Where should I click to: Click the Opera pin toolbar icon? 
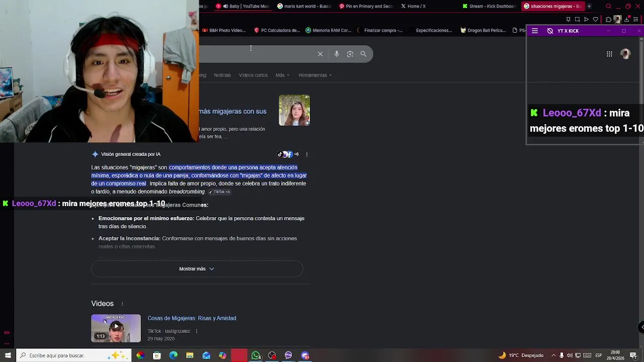[x=568, y=20]
